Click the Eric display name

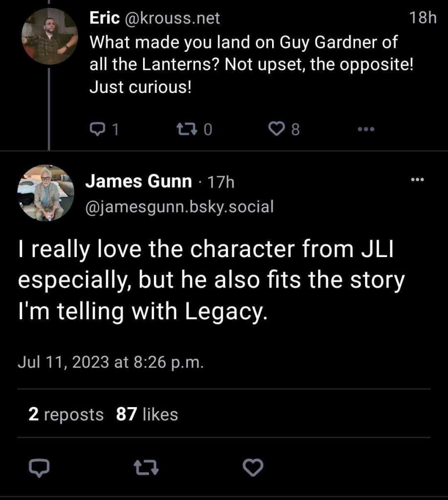[x=105, y=19]
